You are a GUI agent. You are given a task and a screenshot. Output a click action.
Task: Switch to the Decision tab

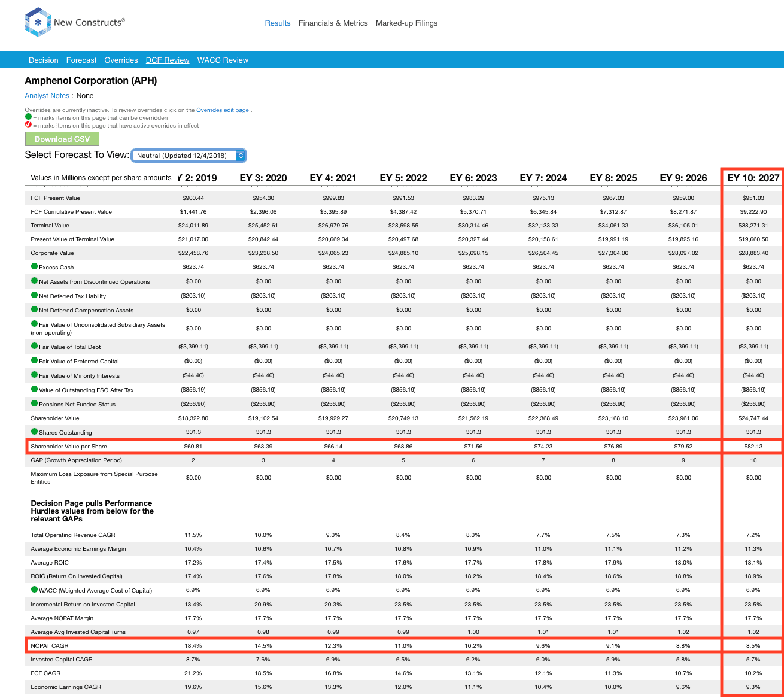tap(44, 60)
